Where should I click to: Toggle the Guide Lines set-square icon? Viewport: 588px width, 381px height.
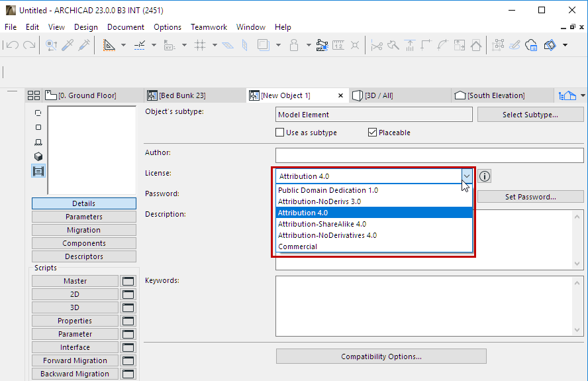109,45
